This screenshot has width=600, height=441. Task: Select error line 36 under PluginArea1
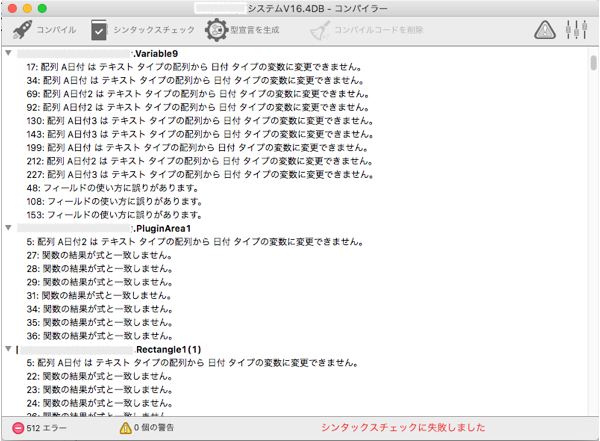99,336
